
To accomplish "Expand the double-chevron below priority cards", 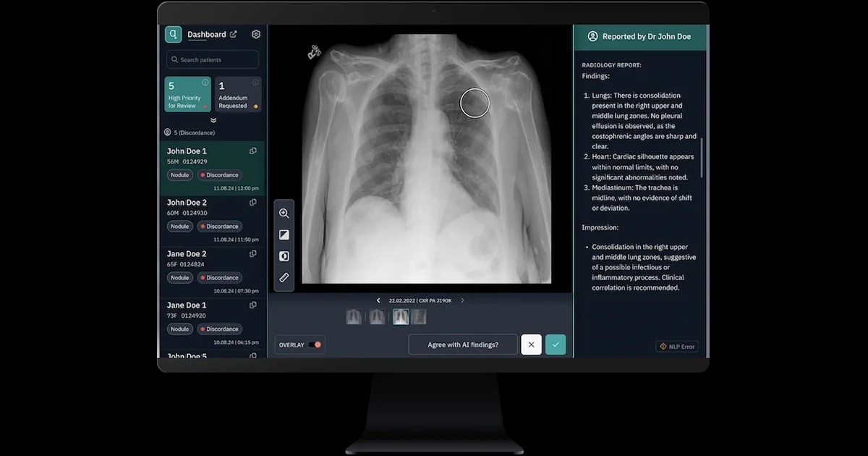I will click(213, 120).
